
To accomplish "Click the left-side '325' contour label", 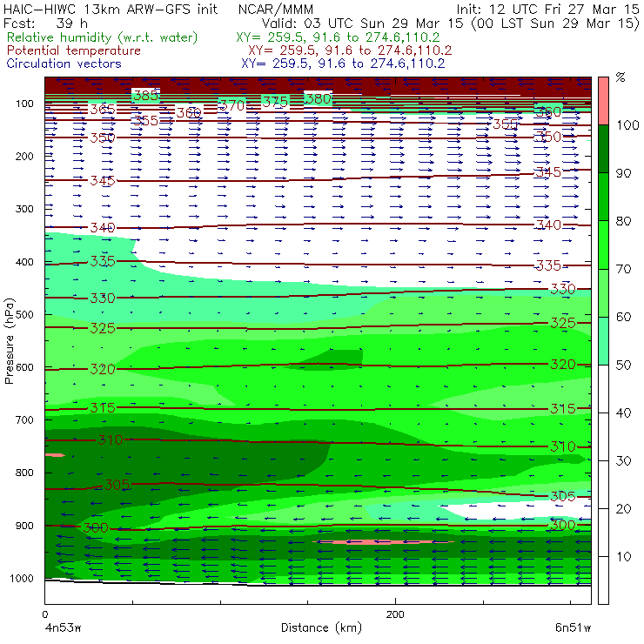I will [103, 328].
